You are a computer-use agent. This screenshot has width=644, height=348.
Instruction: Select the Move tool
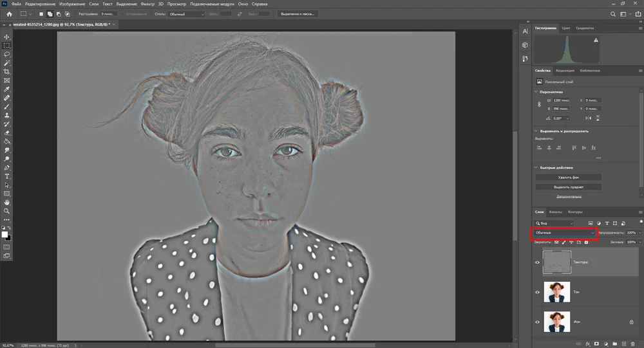coord(7,37)
